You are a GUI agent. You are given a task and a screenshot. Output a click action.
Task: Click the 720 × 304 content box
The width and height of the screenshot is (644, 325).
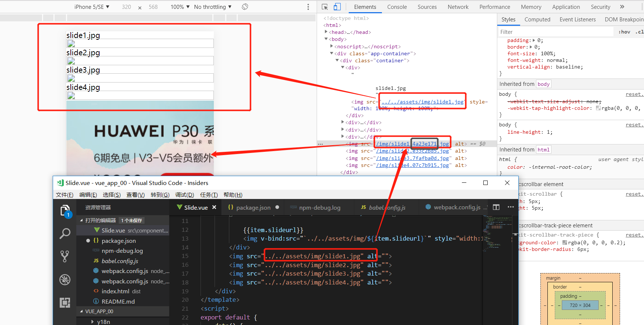[580, 305]
